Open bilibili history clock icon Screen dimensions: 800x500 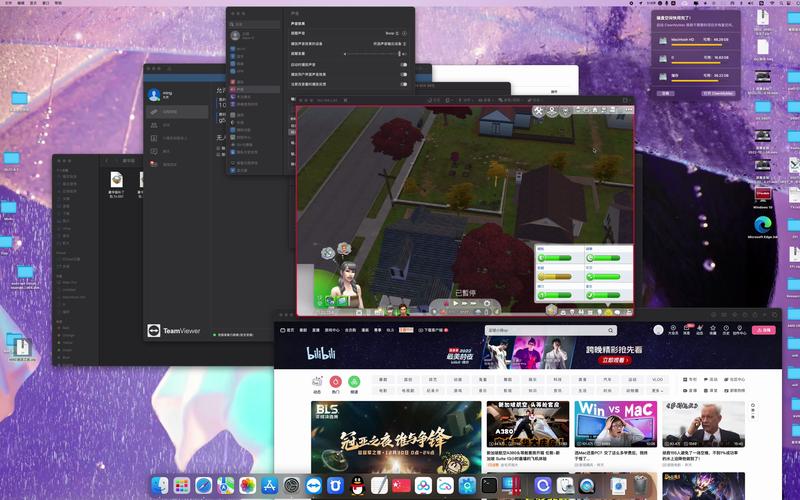[x=726, y=328]
